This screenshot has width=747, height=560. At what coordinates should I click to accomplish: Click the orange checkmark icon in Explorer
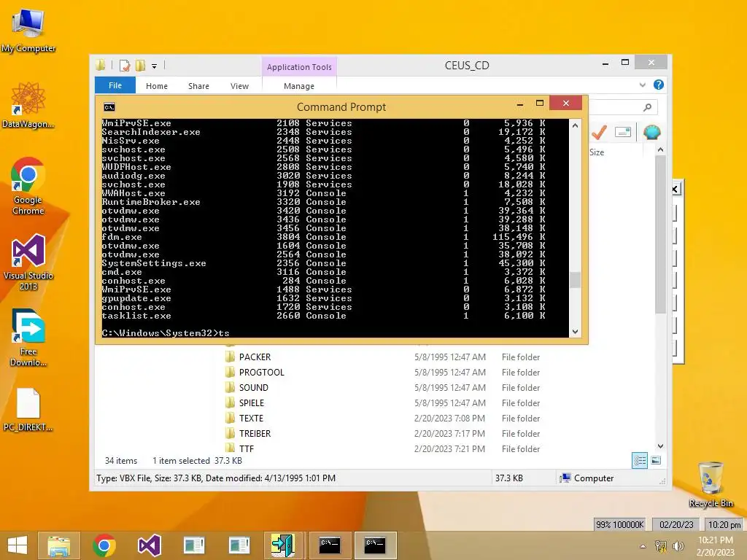point(599,132)
